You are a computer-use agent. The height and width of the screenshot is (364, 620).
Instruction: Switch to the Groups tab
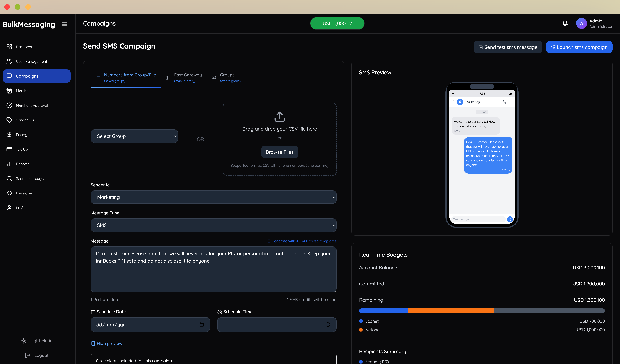click(227, 77)
